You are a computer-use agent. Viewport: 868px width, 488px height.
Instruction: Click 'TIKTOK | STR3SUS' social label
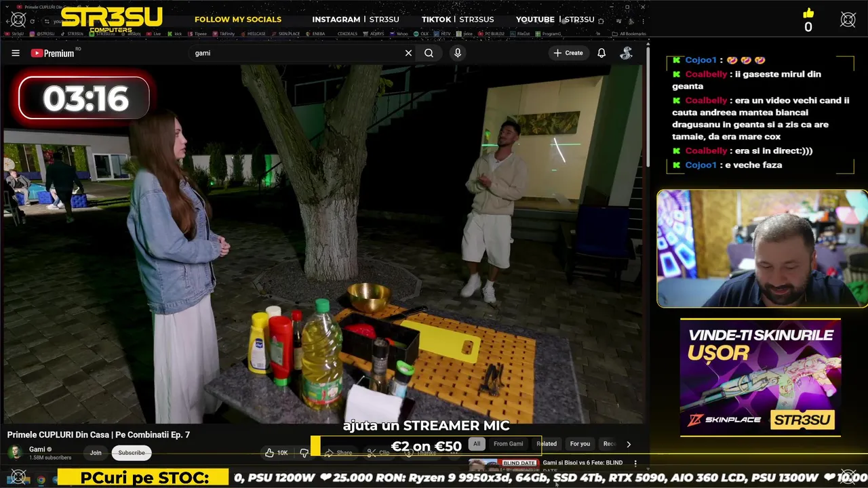point(458,19)
